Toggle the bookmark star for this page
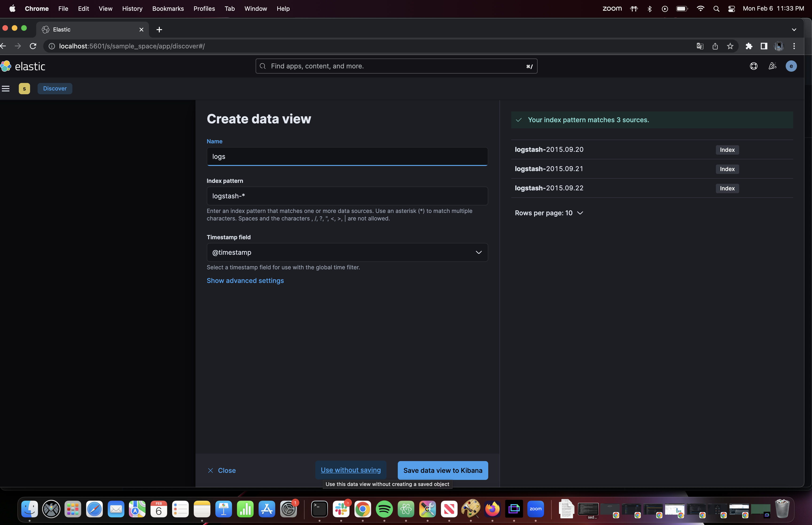 [x=730, y=46]
